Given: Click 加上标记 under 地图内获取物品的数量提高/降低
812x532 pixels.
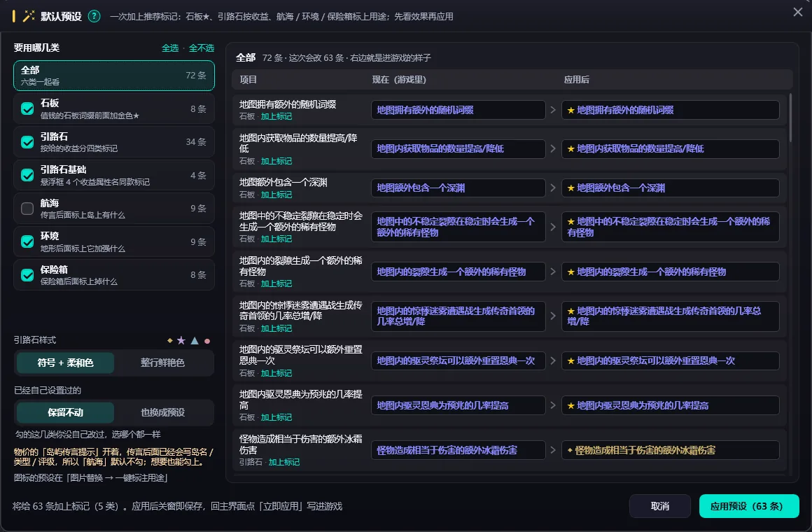Looking at the screenshot, I should (276, 161).
